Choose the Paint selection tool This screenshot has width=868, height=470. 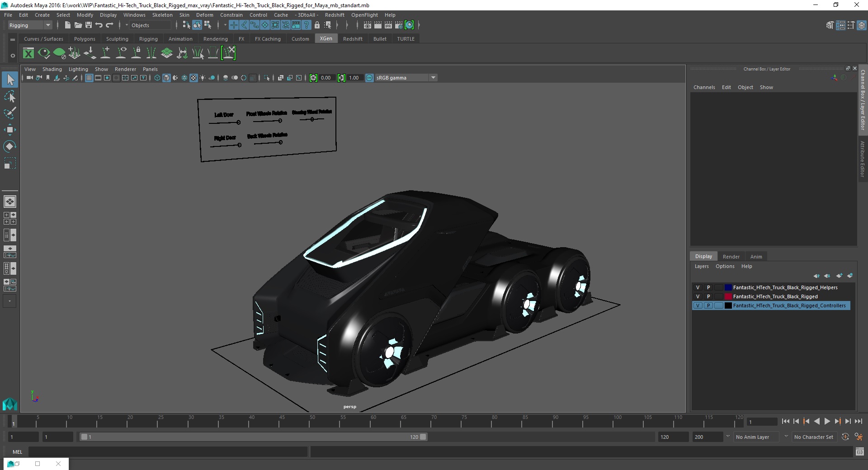(10, 113)
